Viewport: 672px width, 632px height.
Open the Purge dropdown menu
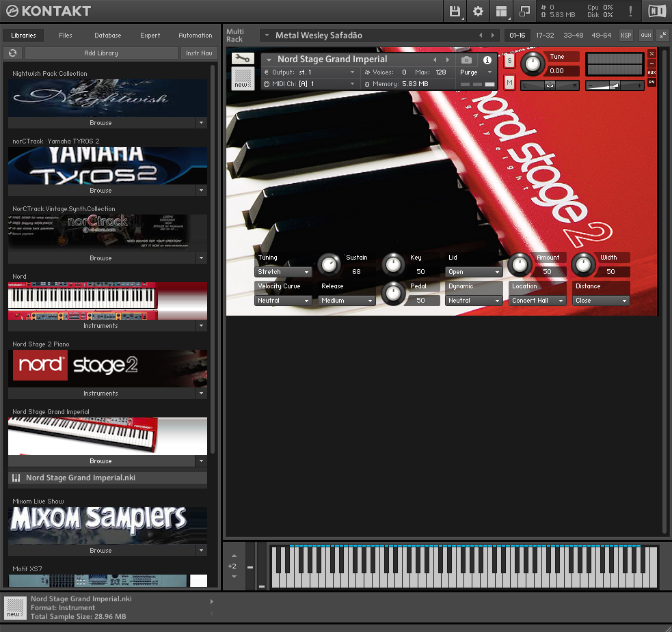click(476, 72)
